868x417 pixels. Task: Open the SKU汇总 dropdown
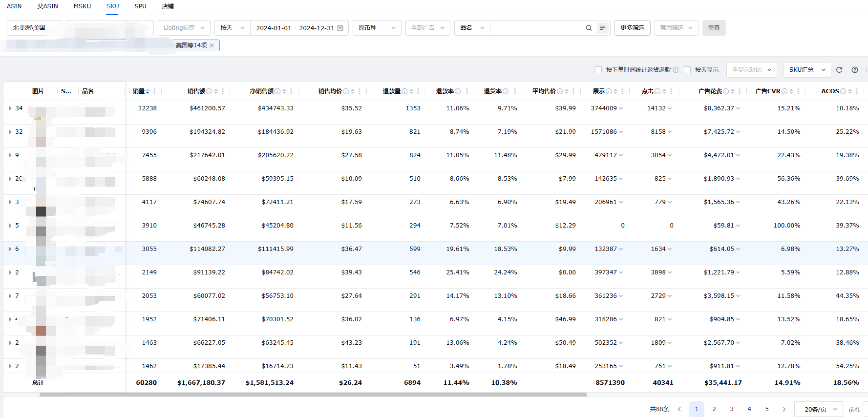coord(806,70)
